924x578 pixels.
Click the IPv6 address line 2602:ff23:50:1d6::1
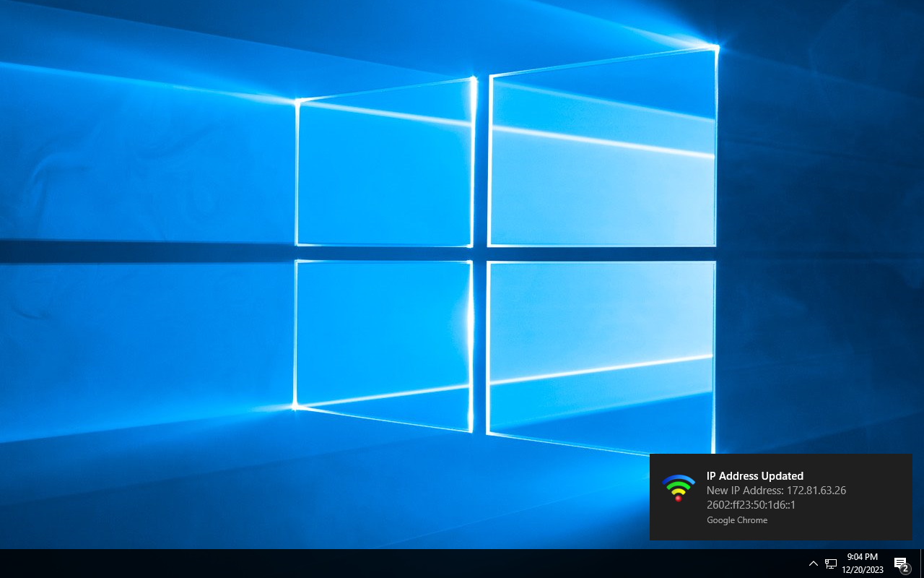(751, 504)
